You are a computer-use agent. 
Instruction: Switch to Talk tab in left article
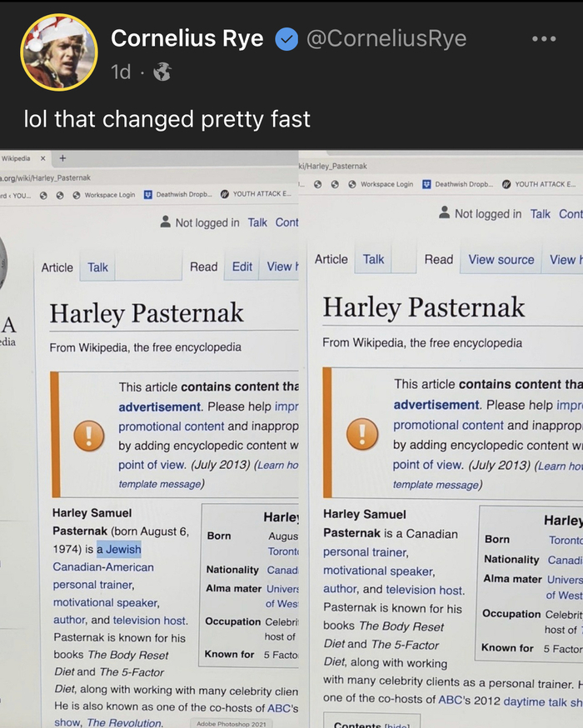(97, 267)
